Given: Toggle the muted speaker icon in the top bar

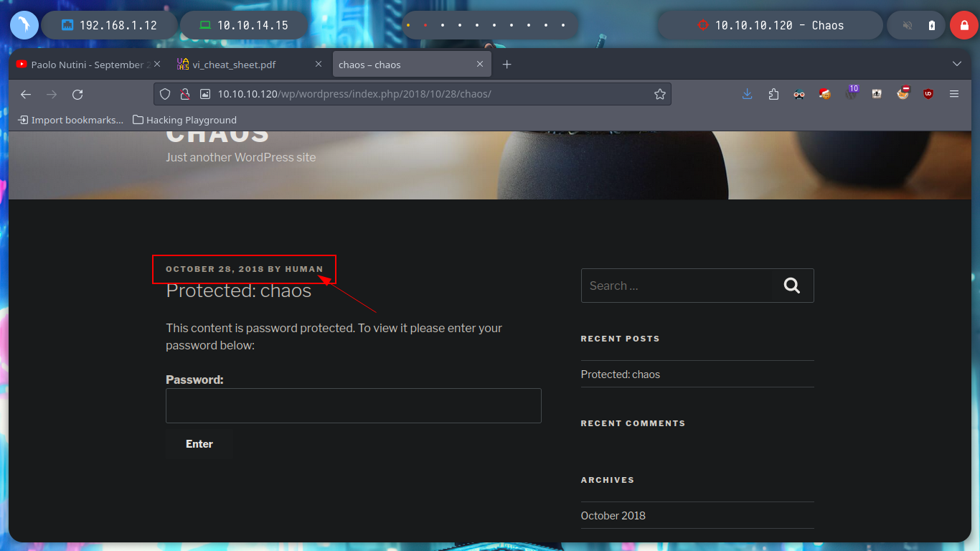Looking at the screenshot, I should 908,25.
